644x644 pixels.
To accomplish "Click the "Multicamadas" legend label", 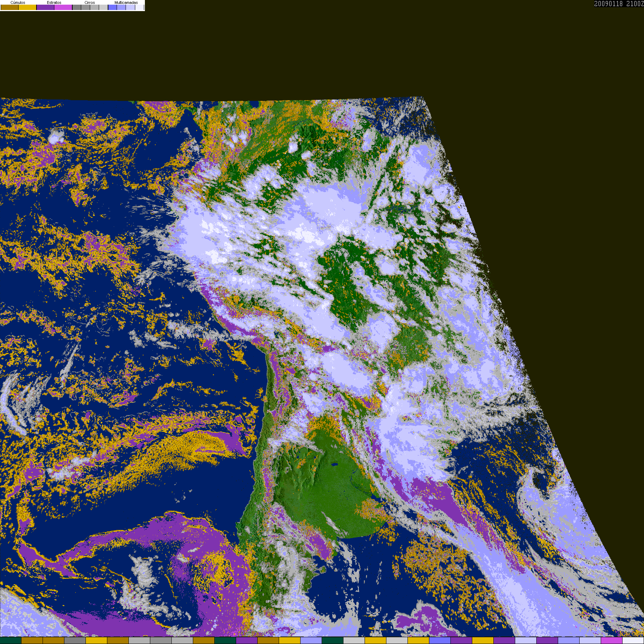I will coord(126,3).
